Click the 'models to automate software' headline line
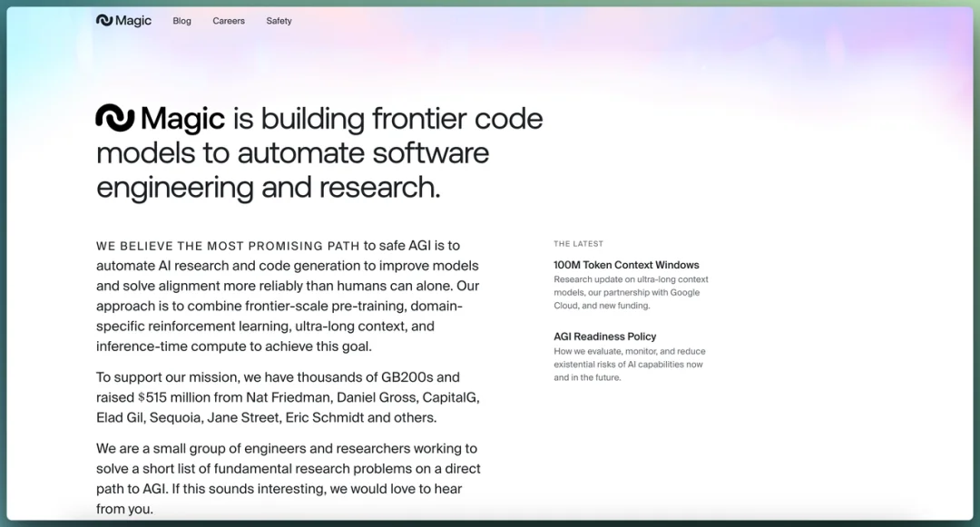The height and width of the screenshot is (527, 980). (292, 153)
